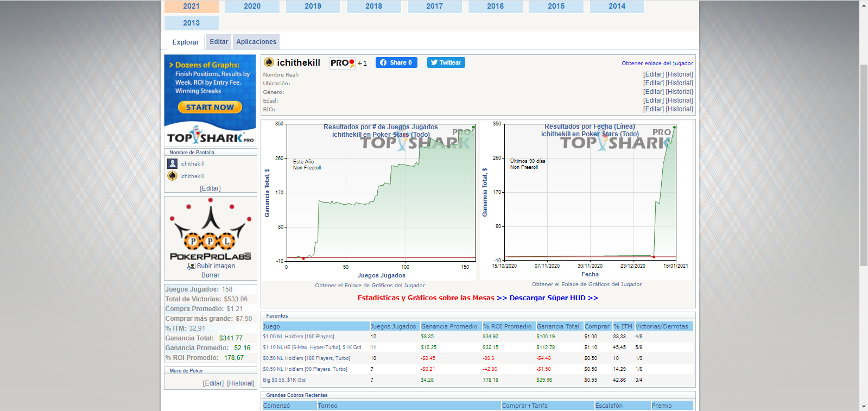Click the Top Shark Pro logo banner

tap(211, 136)
